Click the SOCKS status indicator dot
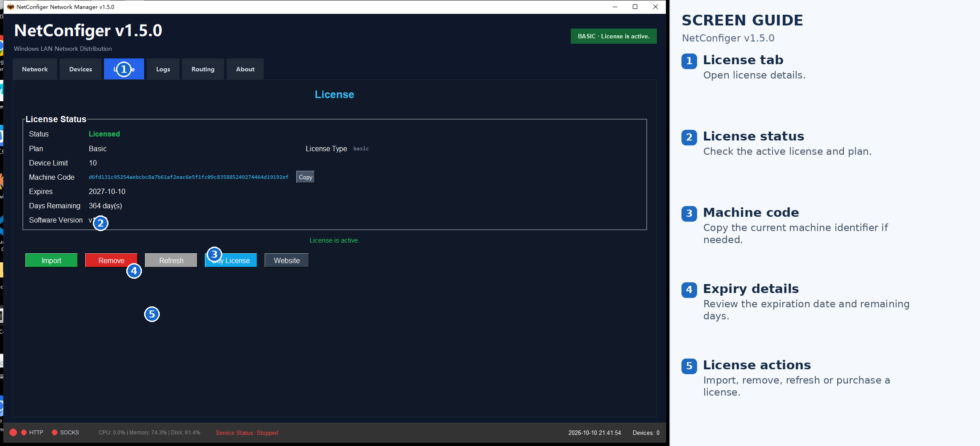980x446 pixels. pyautogui.click(x=55, y=433)
